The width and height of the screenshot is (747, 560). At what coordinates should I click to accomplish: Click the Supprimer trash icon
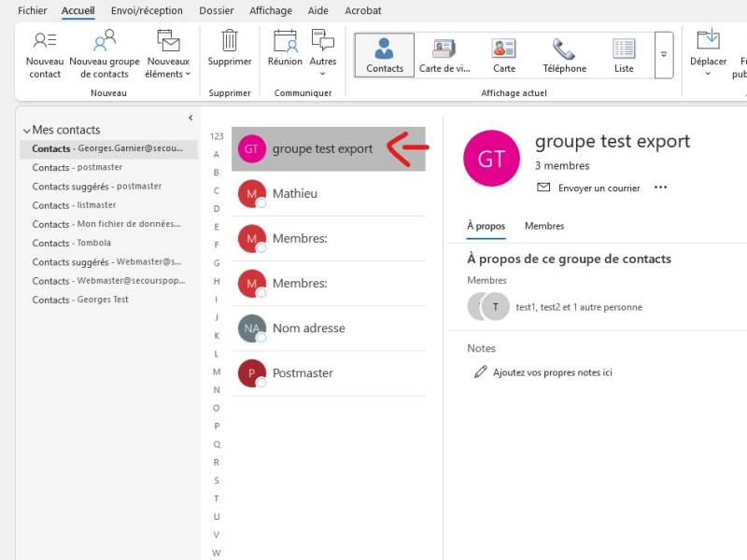pyautogui.click(x=229, y=40)
